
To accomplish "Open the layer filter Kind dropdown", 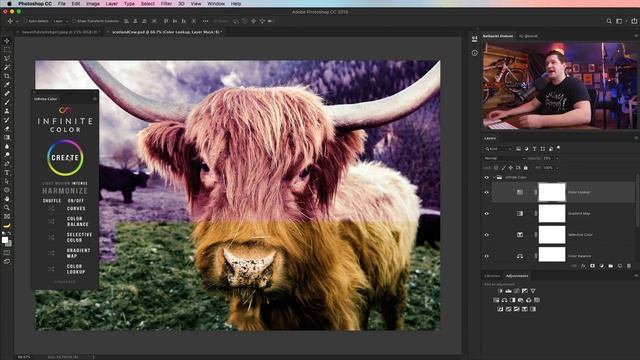I will (x=498, y=149).
